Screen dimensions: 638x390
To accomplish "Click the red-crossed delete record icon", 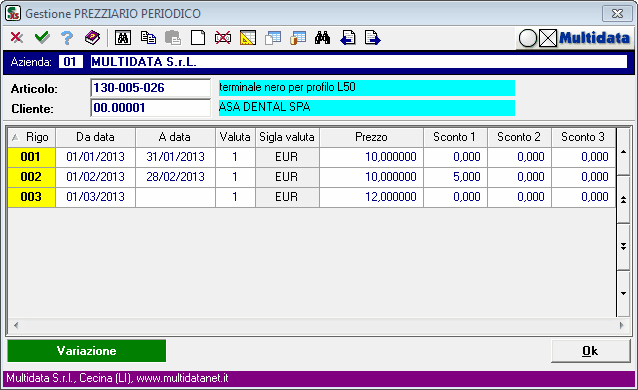I will [223, 38].
